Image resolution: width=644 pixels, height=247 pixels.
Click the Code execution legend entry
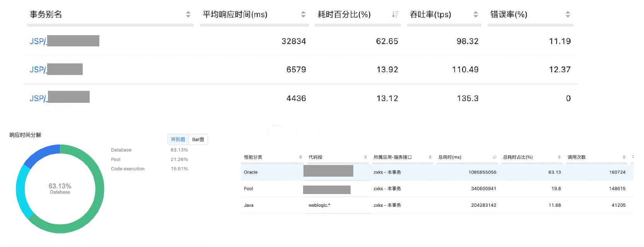[128, 169]
